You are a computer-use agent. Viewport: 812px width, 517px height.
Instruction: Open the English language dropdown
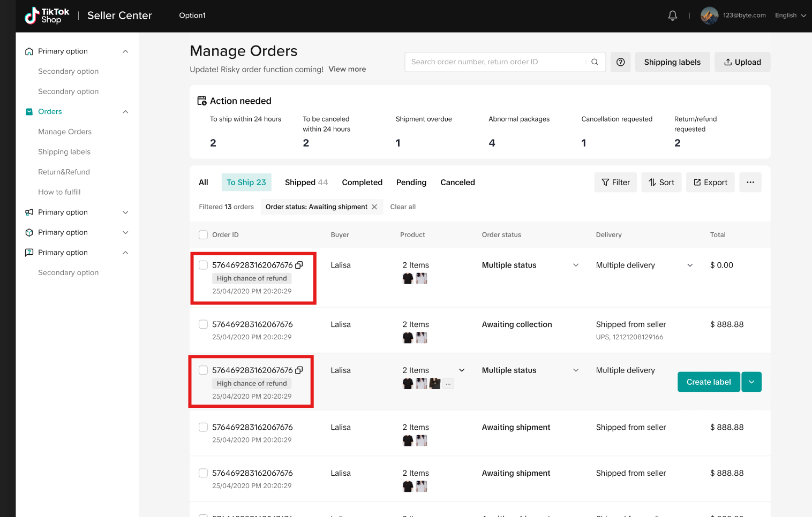pyautogui.click(x=790, y=16)
